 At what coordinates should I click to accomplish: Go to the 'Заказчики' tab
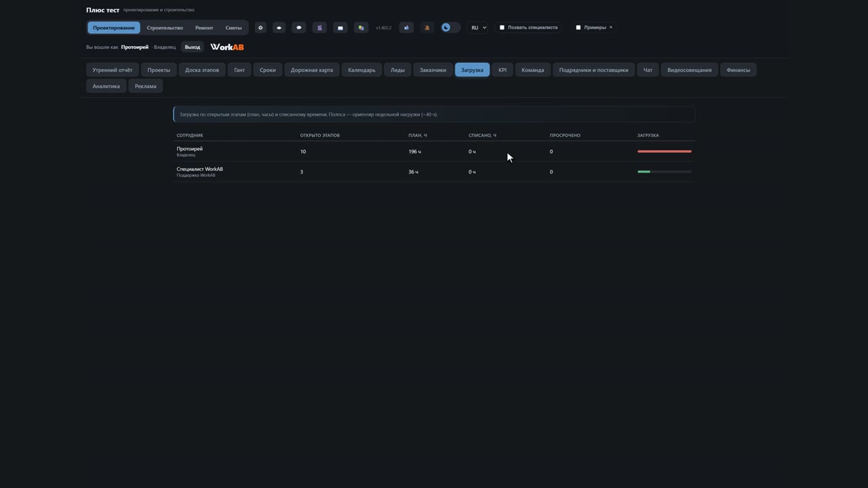pyautogui.click(x=433, y=70)
